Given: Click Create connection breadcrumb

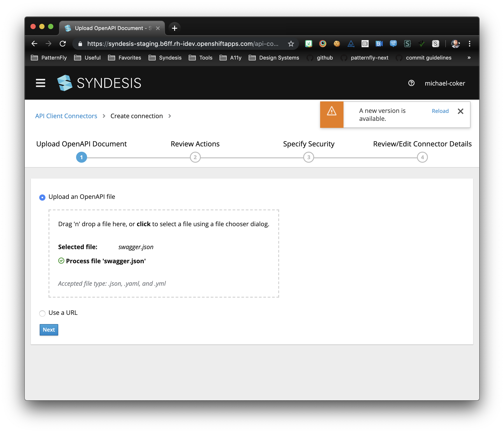Looking at the screenshot, I should tap(136, 116).
